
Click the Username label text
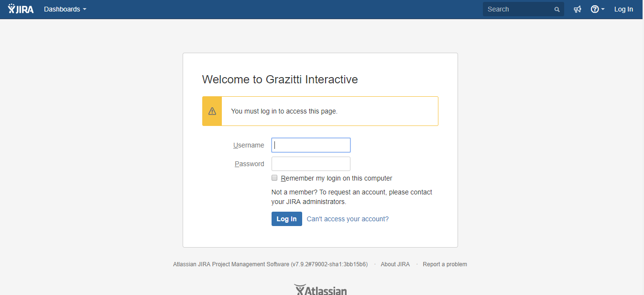pyautogui.click(x=249, y=145)
